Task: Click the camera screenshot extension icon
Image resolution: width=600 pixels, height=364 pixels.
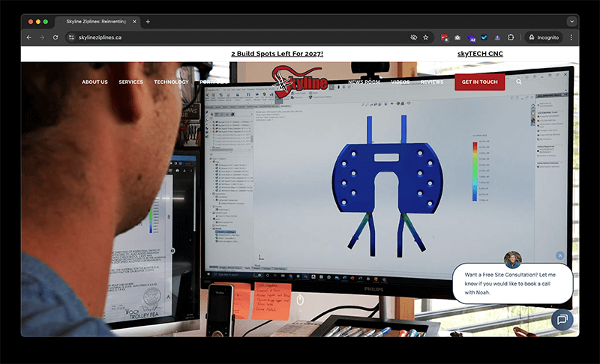Action: [457, 37]
